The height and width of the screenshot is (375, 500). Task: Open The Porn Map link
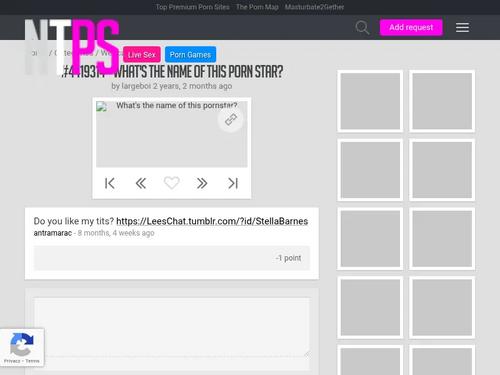[x=257, y=7]
